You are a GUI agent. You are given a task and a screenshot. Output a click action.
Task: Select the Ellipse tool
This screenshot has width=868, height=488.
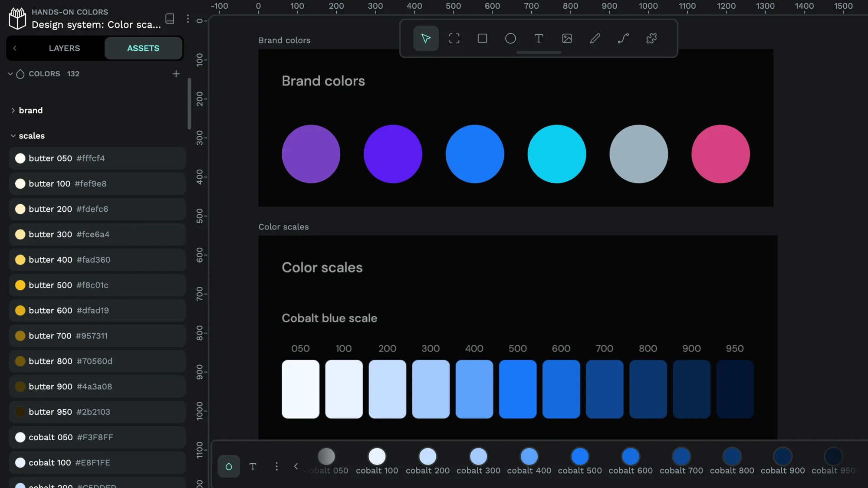[x=510, y=39]
